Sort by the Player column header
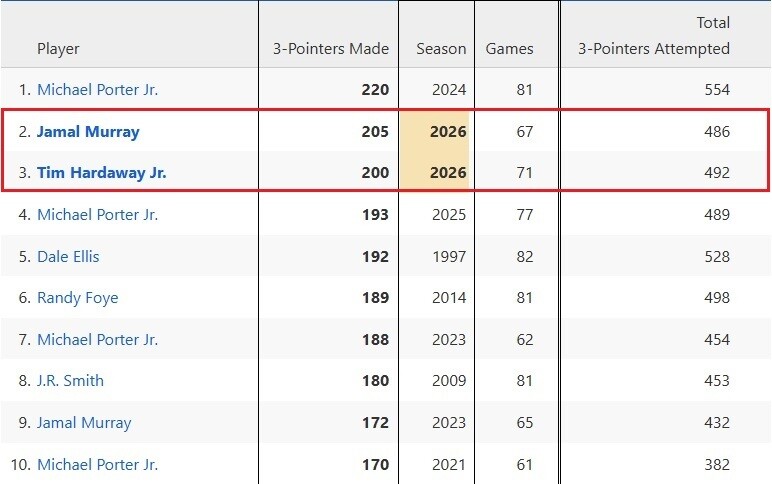Viewport: 772px width, 484px height. (58, 49)
